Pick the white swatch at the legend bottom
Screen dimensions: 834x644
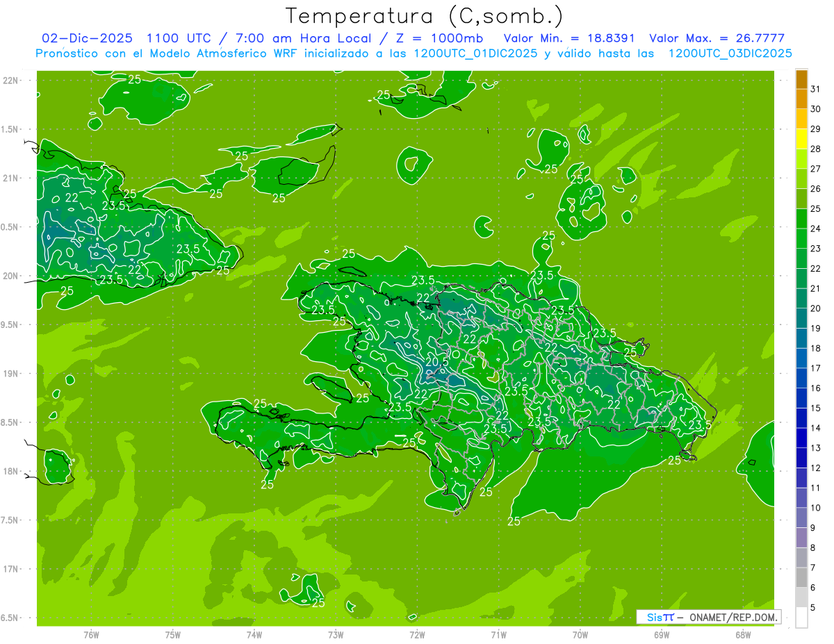pos(801,617)
